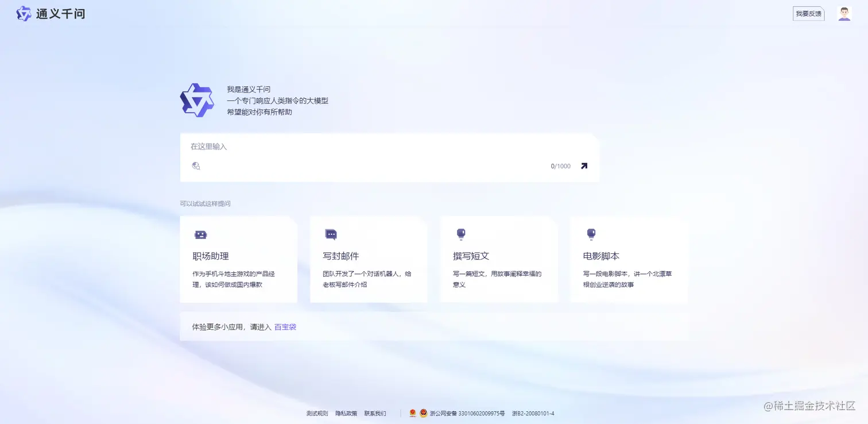Click the first police badge icon in footer

pyautogui.click(x=413, y=413)
